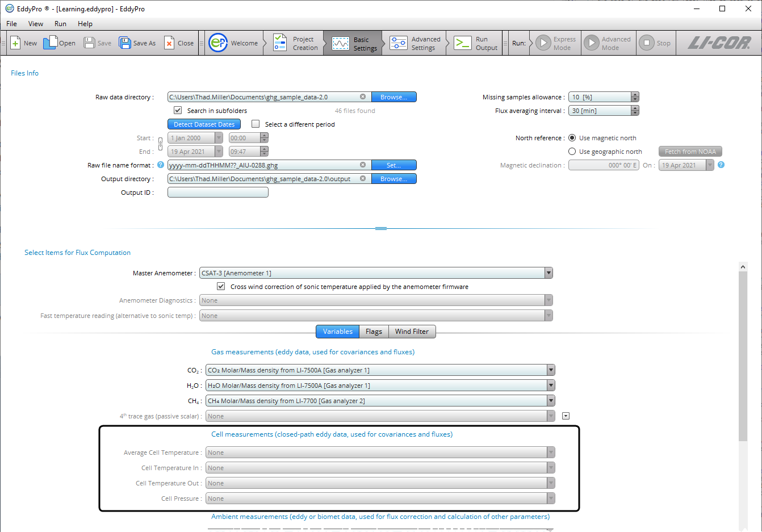Click the chain link icon between Start and End
The height and width of the screenshot is (532, 762).
tap(161, 144)
